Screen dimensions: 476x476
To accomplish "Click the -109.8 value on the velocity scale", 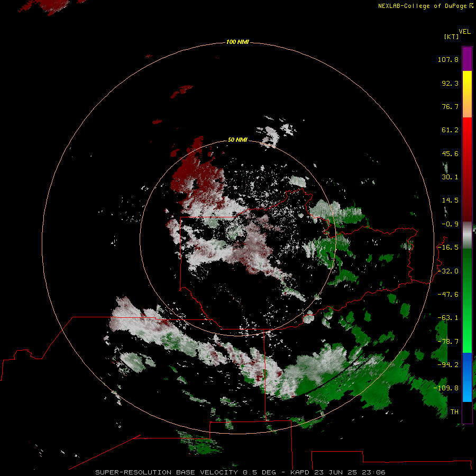I will point(446,388).
